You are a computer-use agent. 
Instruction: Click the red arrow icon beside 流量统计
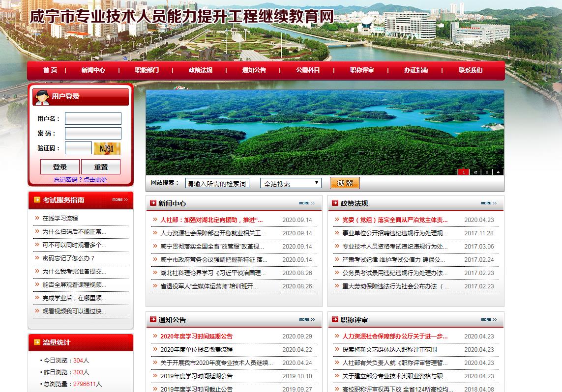coord(37,342)
